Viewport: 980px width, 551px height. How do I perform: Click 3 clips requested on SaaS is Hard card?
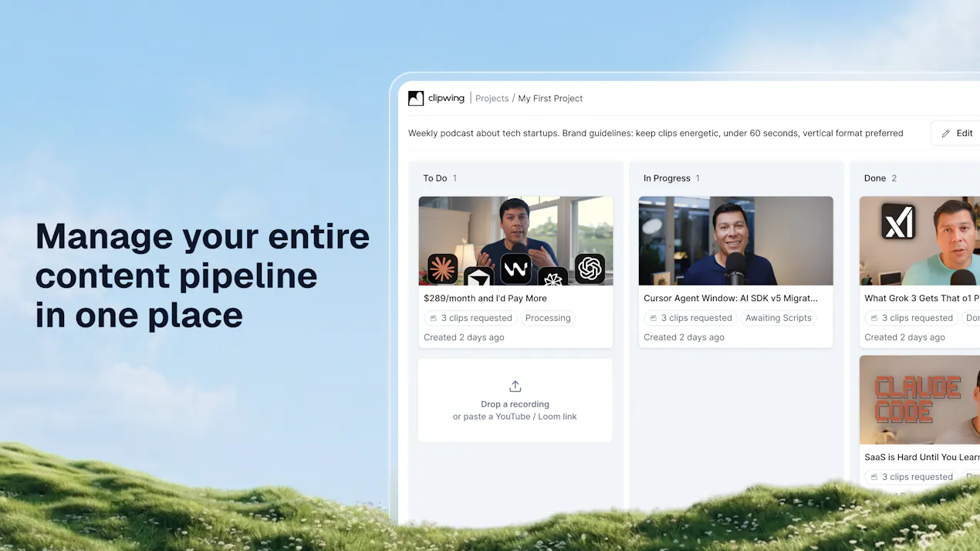pos(911,477)
